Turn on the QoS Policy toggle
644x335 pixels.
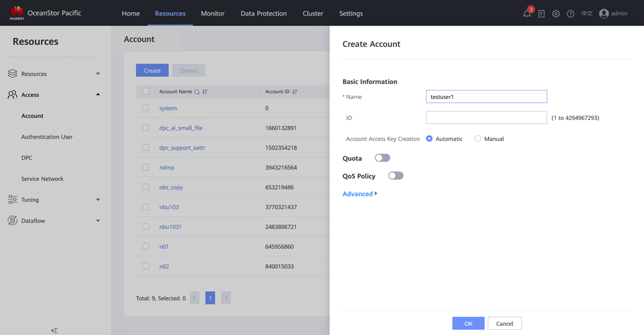click(x=396, y=176)
